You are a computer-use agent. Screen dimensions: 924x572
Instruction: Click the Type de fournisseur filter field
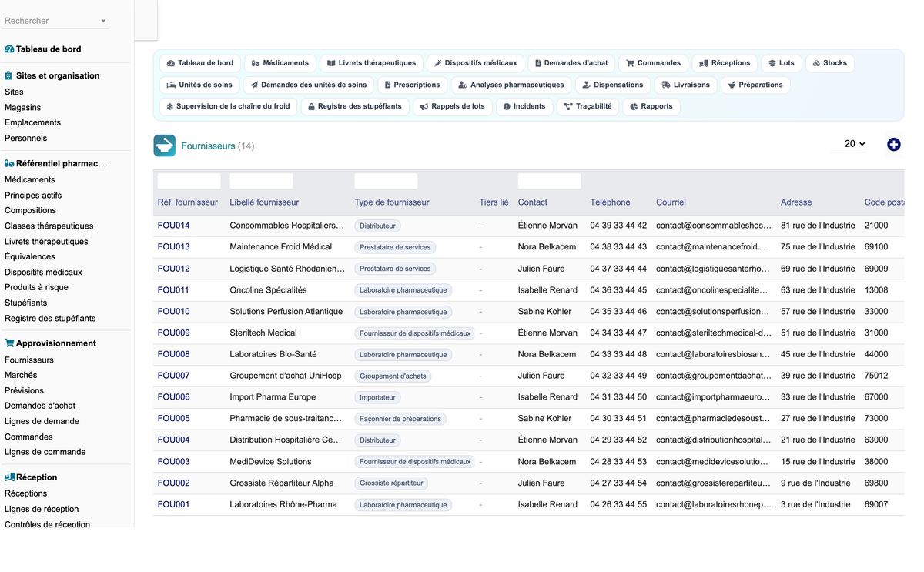click(386, 181)
